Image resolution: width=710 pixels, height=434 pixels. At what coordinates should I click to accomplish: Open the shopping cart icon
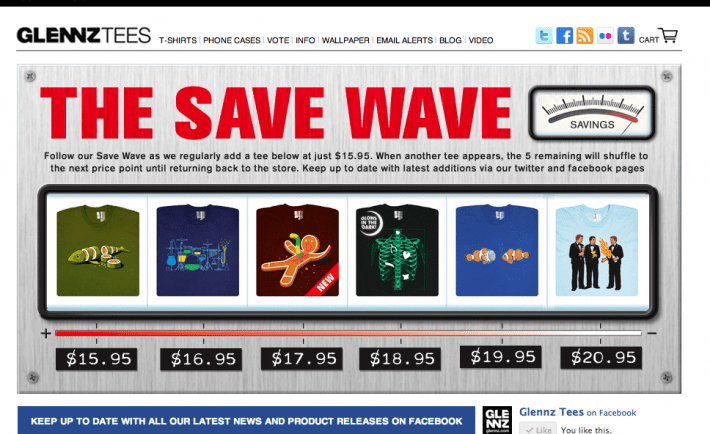pyautogui.click(x=668, y=35)
